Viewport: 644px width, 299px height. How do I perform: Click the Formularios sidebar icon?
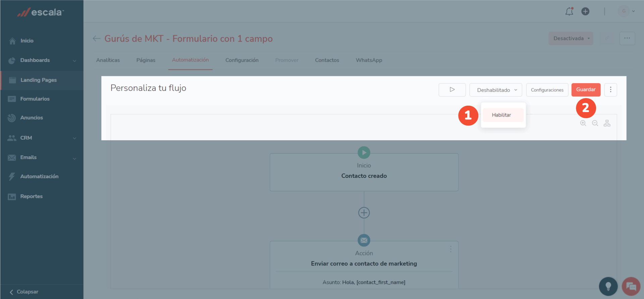12,99
